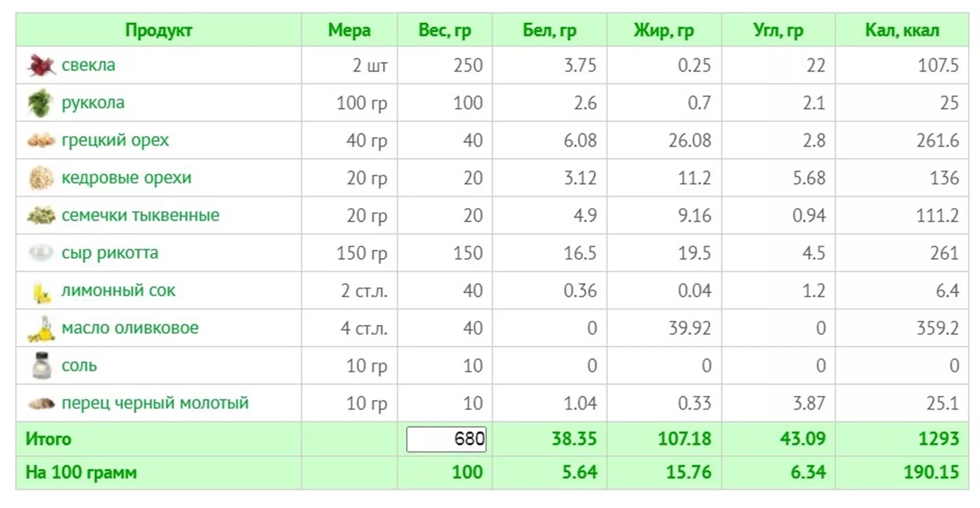The width and height of the screenshot is (980, 508).
Task: Click the salt shaker icon
Action: click(41, 366)
